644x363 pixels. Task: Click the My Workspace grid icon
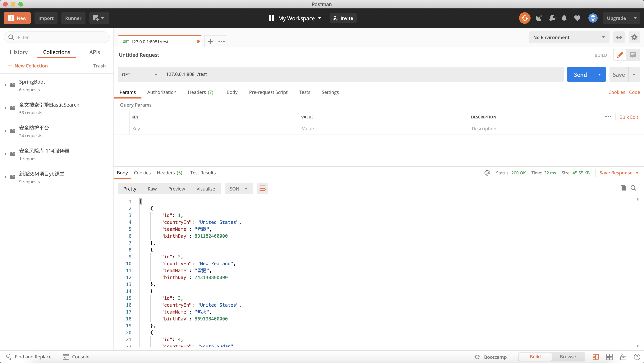(x=271, y=18)
